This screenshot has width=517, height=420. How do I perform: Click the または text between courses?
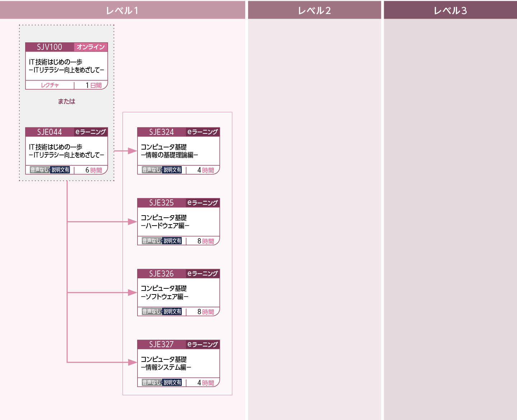click(x=66, y=102)
